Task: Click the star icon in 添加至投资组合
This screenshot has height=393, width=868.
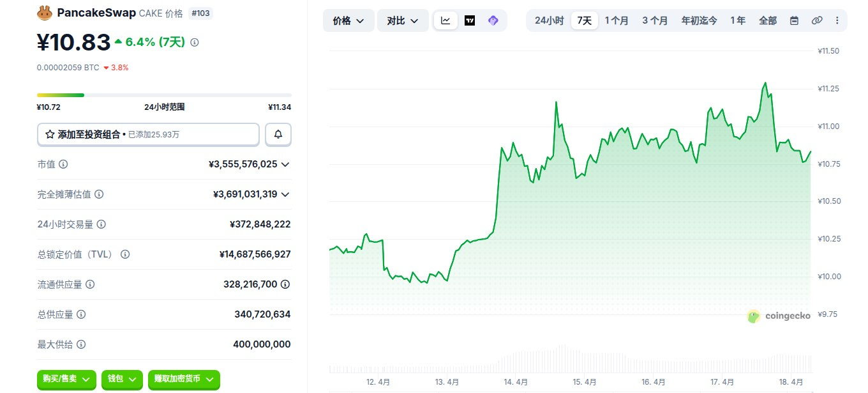Action: (x=50, y=135)
